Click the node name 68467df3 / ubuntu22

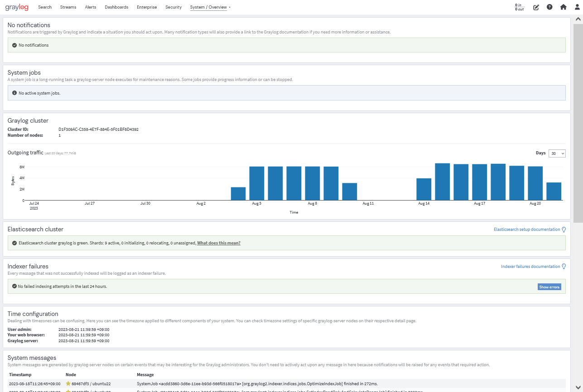pos(91,383)
